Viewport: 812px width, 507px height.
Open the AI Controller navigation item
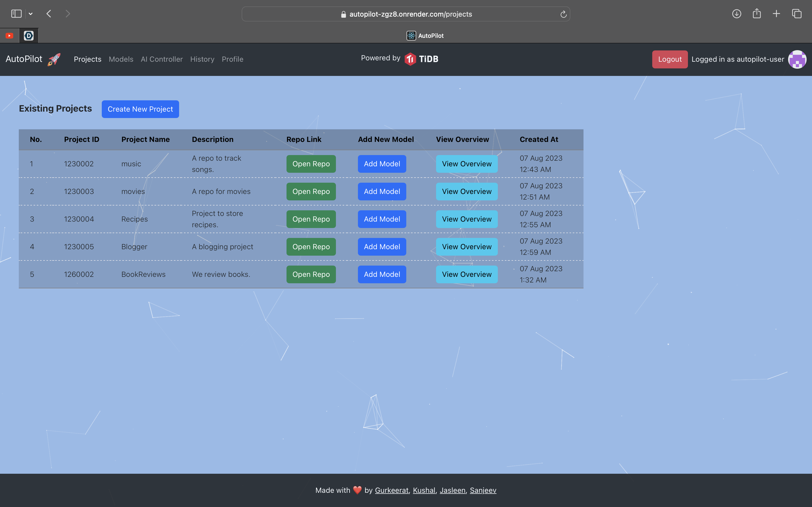tap(162, 59)
